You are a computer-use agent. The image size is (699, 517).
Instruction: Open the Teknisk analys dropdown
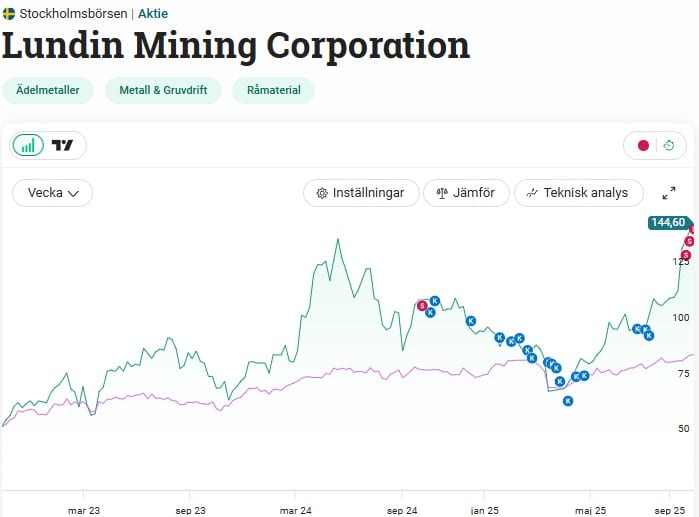(x=579, y=193)
